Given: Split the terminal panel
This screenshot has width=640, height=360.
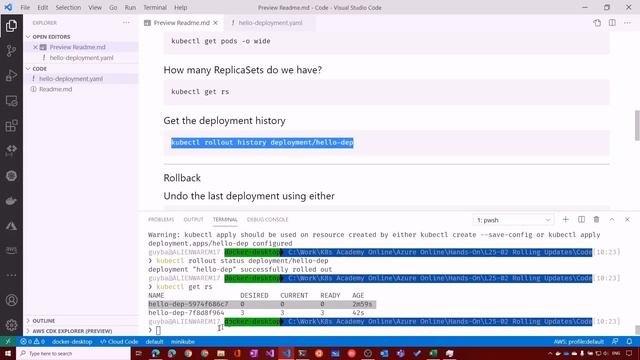Looking at the screenshot, I should tap(581, 220).
